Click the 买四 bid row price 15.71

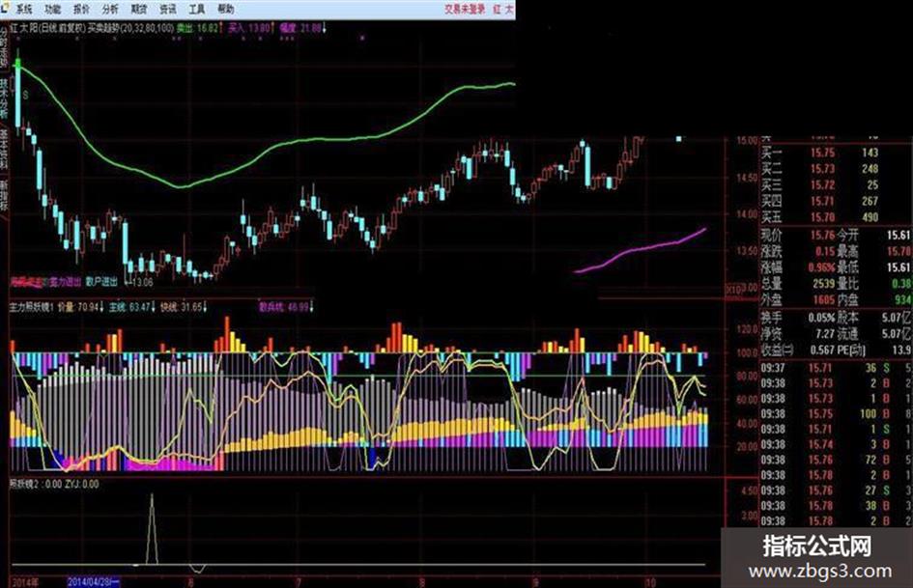(x=823, y=202)
